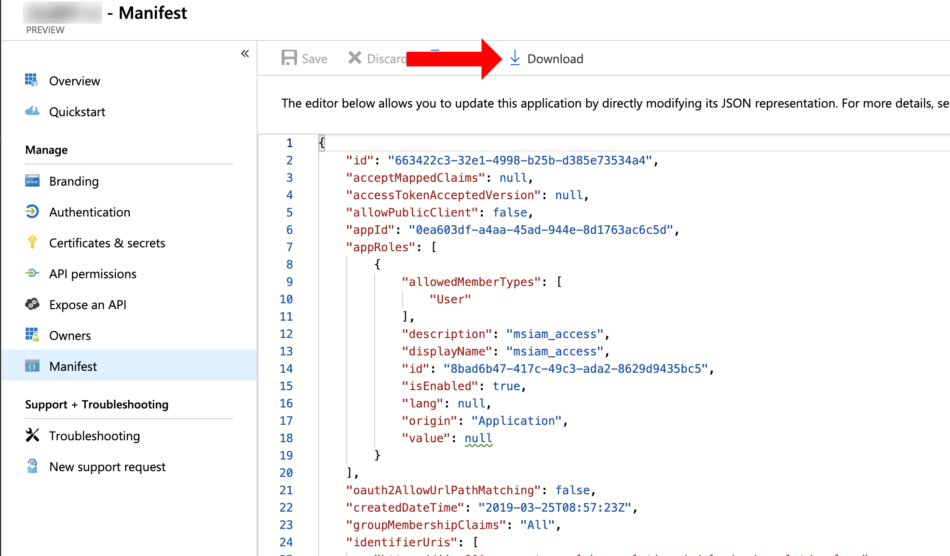950x556 pixels.
Task: Click the top-level "id" GUID value
Action: pos(520,161)
